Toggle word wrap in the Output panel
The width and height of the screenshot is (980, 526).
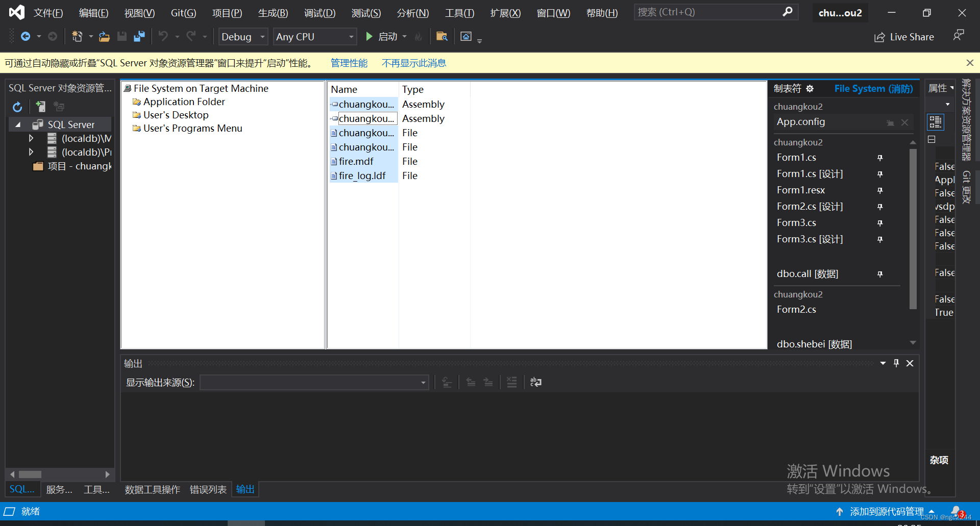point(535,382)
